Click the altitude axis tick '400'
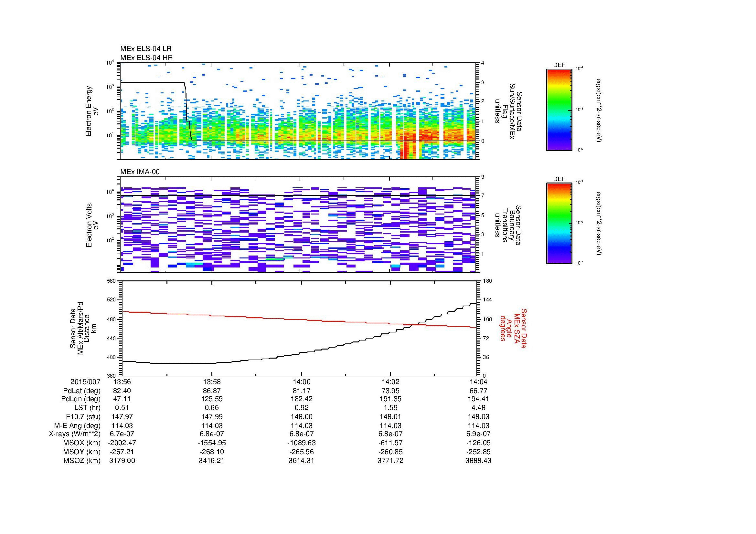 tap(112, 357)
